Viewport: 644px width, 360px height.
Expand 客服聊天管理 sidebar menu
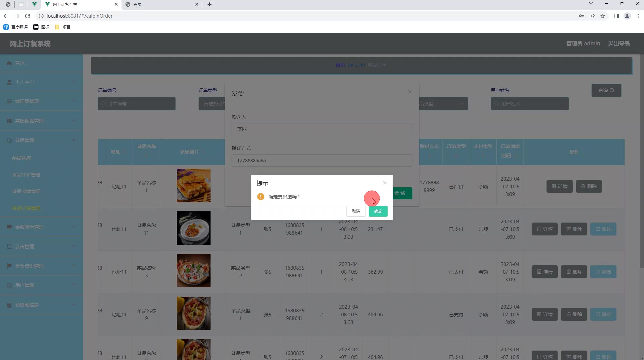tap(41, 227)
